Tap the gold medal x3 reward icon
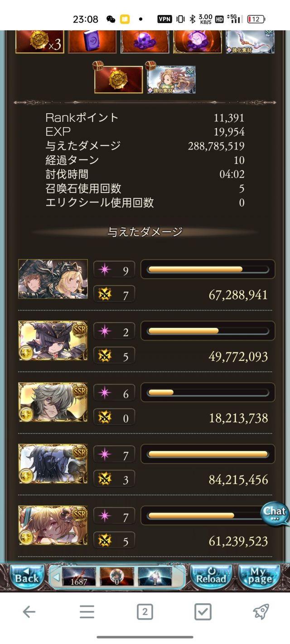The image size is (290, 644). (x=39, y=42)
